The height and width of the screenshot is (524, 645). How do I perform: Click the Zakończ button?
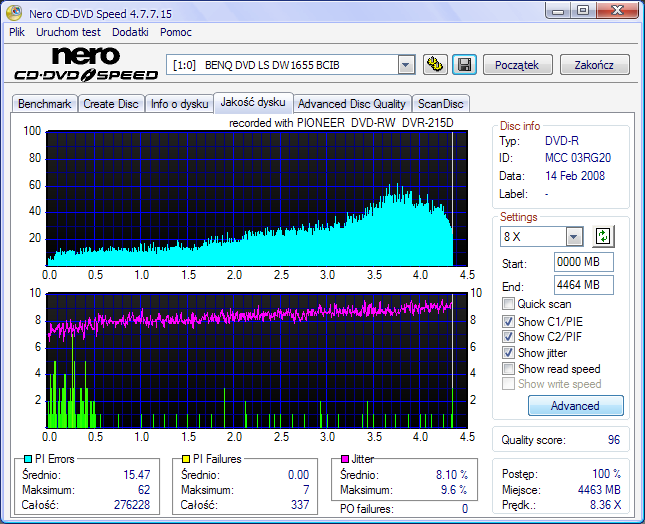point(594,65)
